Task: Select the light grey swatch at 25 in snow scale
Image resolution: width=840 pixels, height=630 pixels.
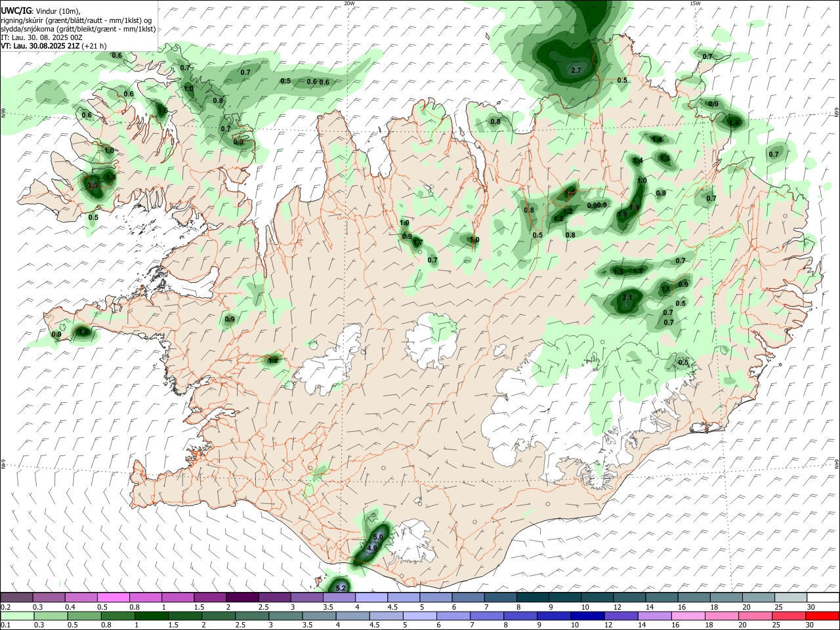Action: tap(791, 598)
